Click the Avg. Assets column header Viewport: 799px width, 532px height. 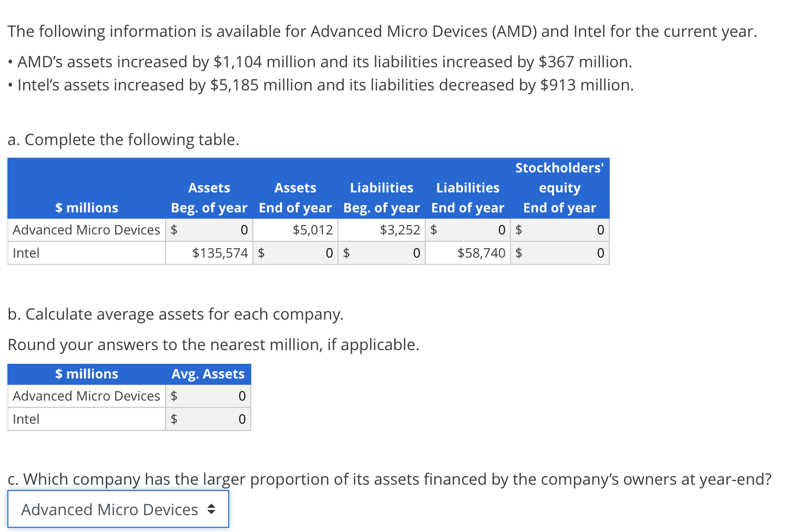208,374
